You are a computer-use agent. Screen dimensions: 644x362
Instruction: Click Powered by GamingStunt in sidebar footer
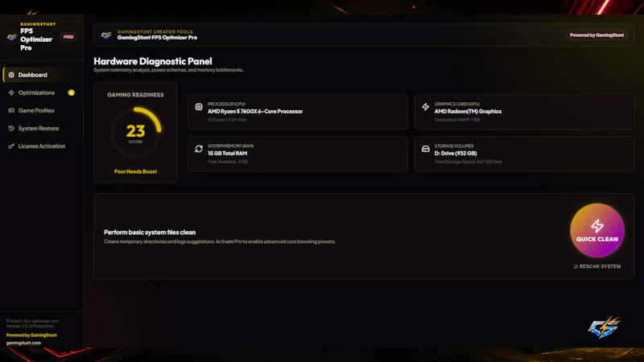pyautogui.click(x=31, y=335)
